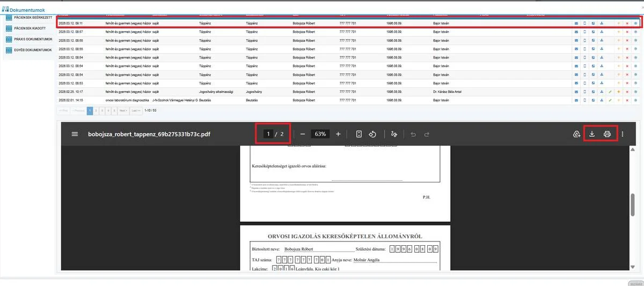This screenshot has height=286, width=644.
Task: Zoom in the PDF with the plus button
Action: click(x=338, y=134)
